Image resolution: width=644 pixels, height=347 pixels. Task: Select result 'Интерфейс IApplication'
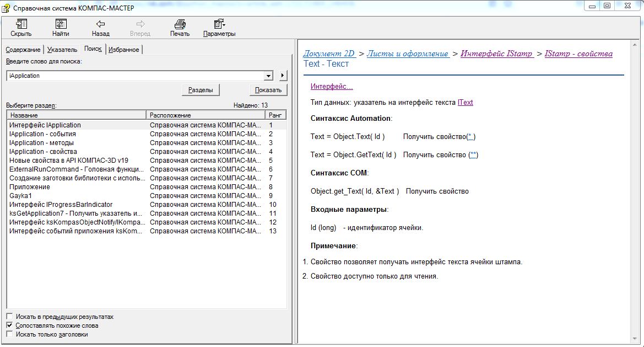pos(147,125)
